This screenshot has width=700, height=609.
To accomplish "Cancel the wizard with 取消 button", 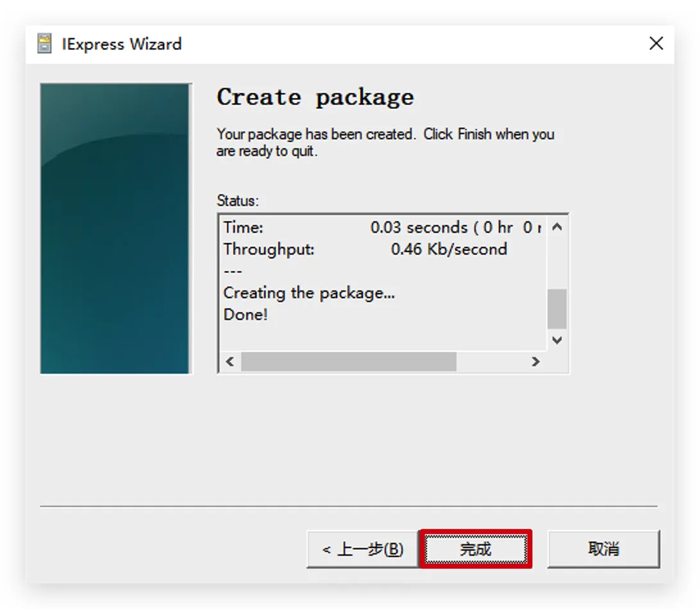I will [603, 549].
